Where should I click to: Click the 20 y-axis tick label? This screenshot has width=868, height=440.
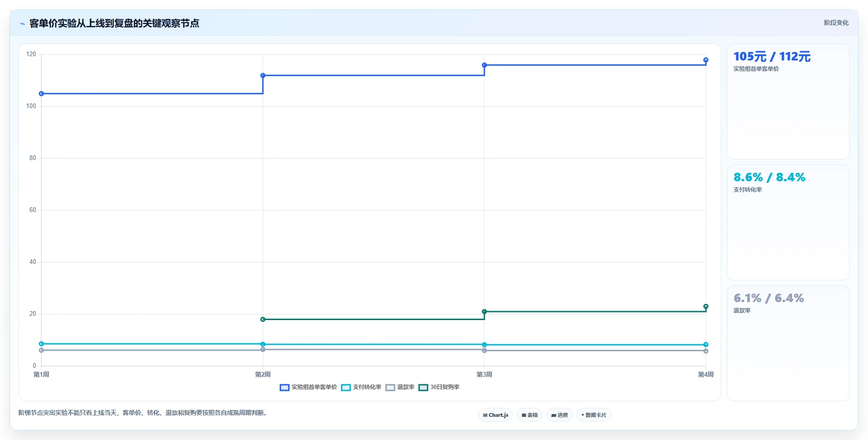coord(33,314)
